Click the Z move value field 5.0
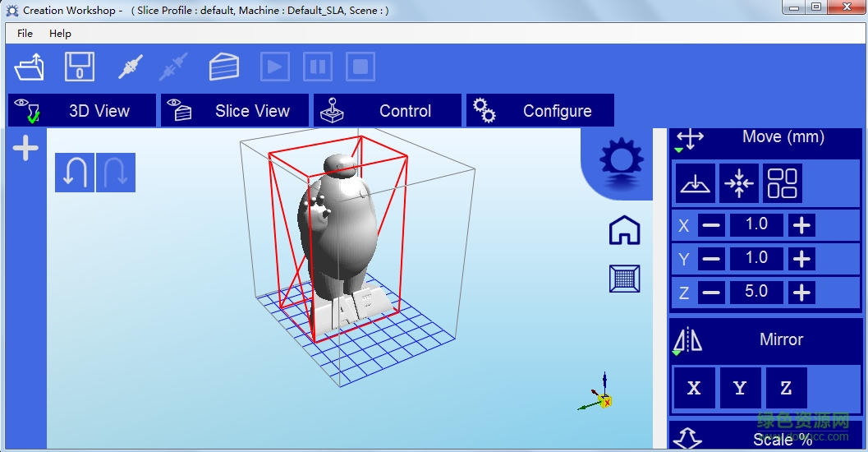The image size is (868, 452). point(756,292)
